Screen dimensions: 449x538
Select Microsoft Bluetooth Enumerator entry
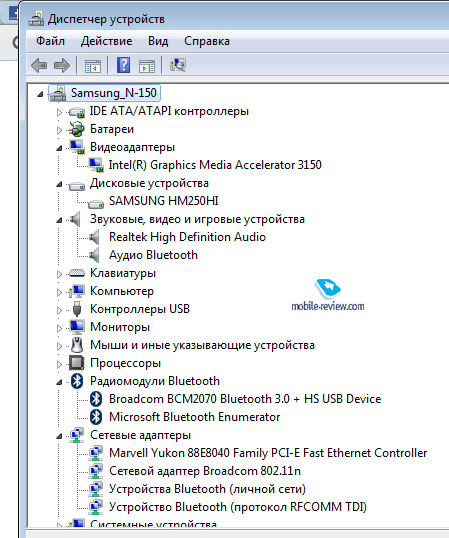click(x=194, y=417)
